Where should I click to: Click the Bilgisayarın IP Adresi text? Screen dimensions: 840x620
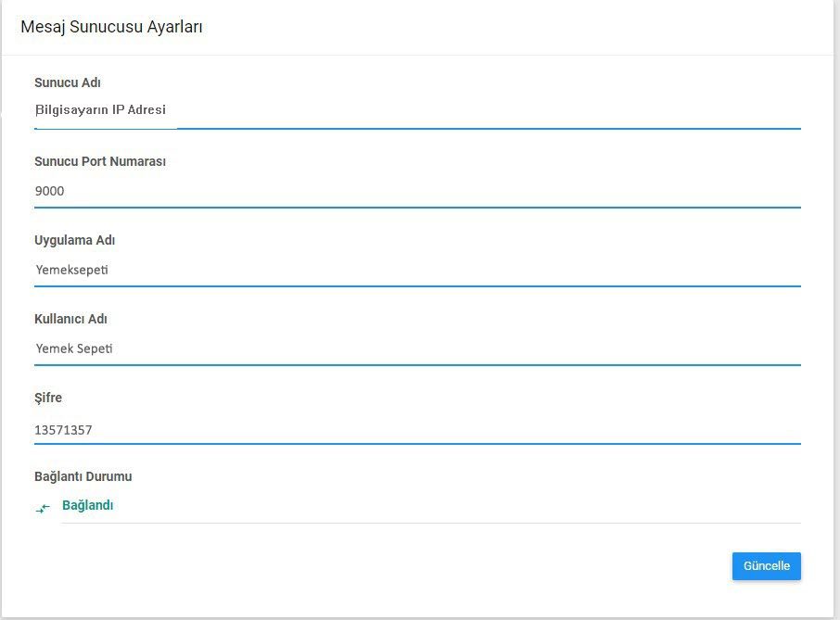[x=100, y=110]
